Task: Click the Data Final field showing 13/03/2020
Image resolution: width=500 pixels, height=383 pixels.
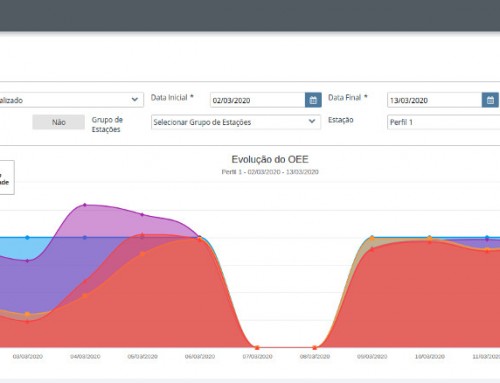Action: coord(435,100)
